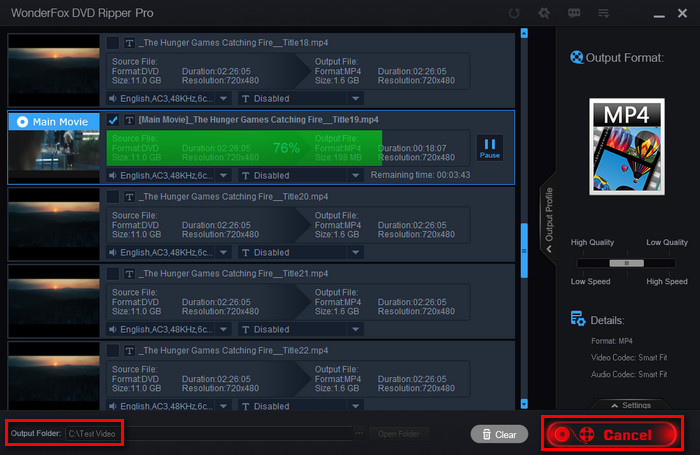
Task: Click subtitle T icon in Title18 row
Action: click(x=246, y=99)
